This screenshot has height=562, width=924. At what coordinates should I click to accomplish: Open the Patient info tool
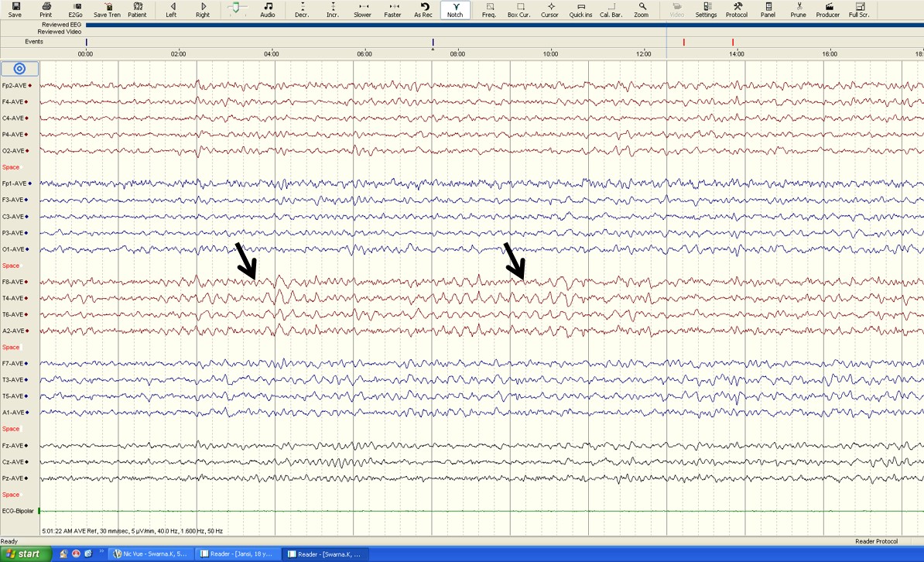click(137, 9)
